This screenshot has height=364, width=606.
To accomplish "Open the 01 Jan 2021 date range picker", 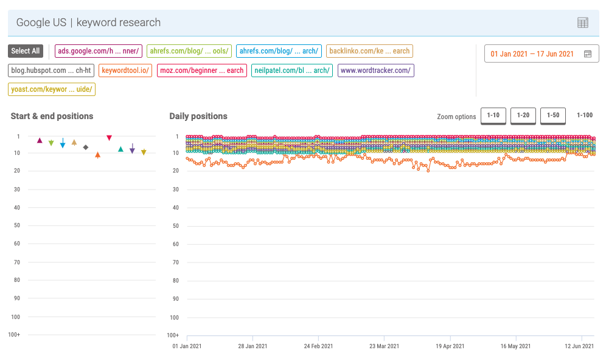I will click(532, 54).
